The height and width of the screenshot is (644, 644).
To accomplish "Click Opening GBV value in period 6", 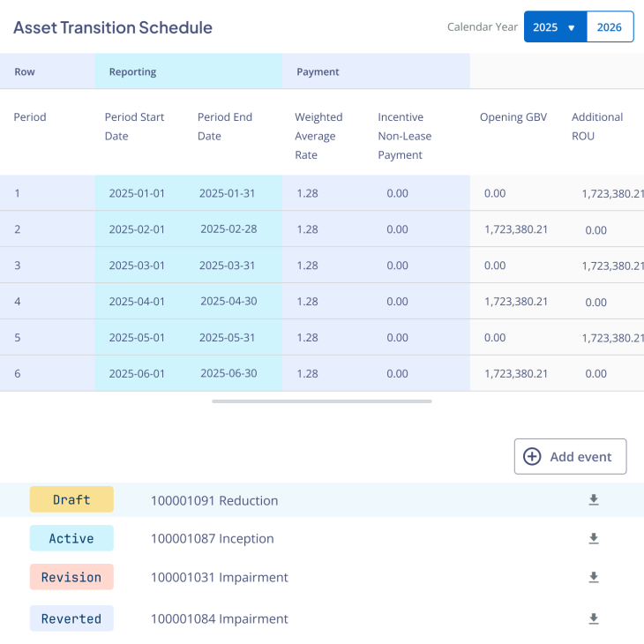I will [516, 374].
